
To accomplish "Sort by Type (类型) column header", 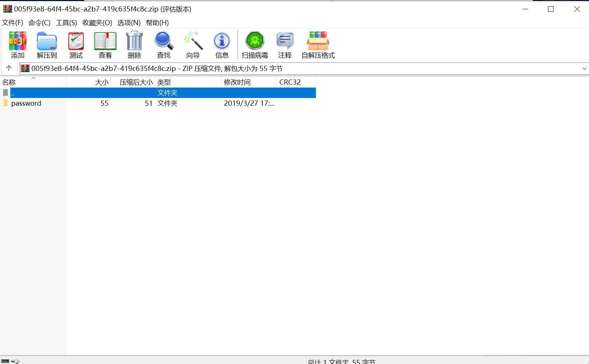I will (188, 82).
